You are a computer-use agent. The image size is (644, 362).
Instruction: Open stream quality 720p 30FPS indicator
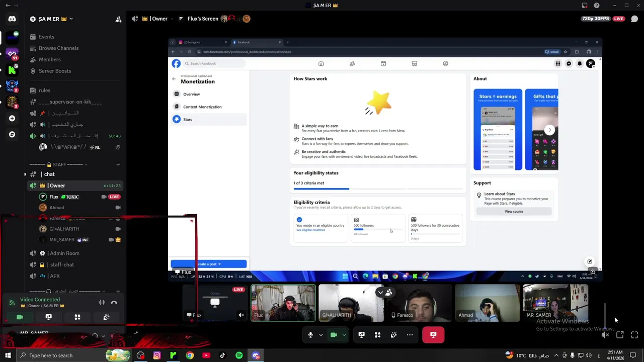pyautogui.click(x=596, y=19)
